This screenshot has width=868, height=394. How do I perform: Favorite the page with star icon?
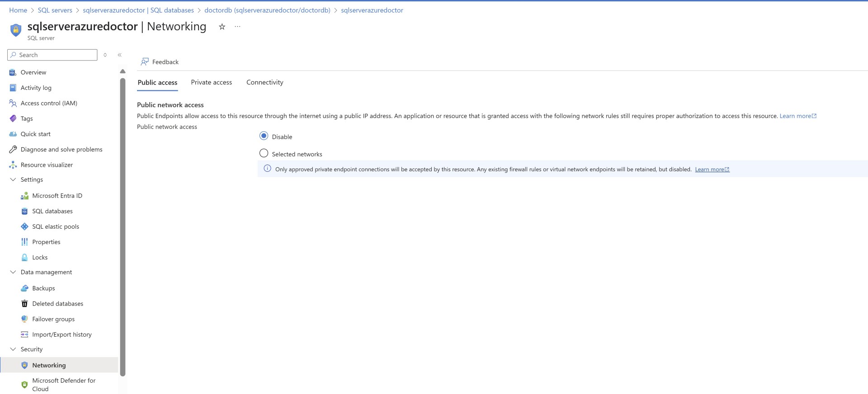pyautogui.click(x=222, y=27)
